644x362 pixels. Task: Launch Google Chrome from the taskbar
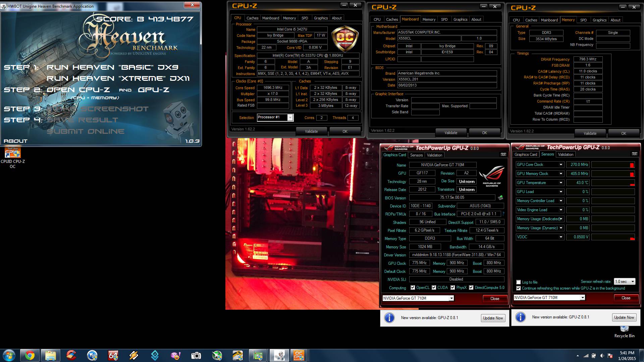(x=30, y=355)
